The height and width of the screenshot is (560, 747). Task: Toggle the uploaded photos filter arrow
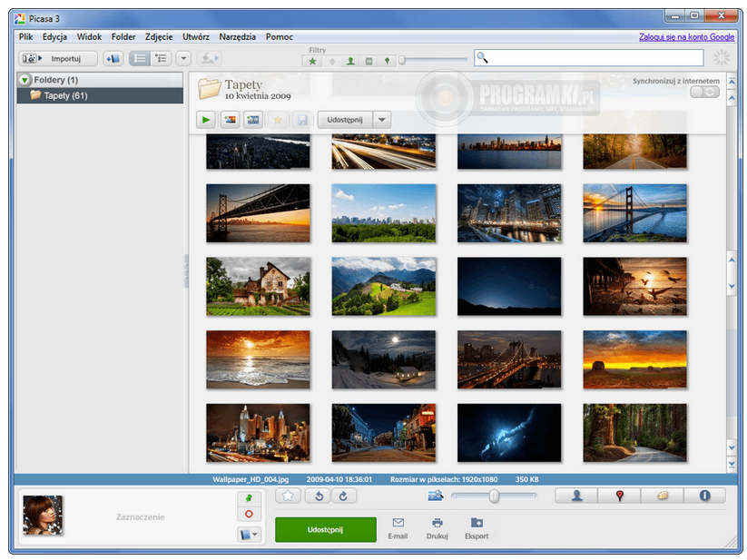click(332, 61)
